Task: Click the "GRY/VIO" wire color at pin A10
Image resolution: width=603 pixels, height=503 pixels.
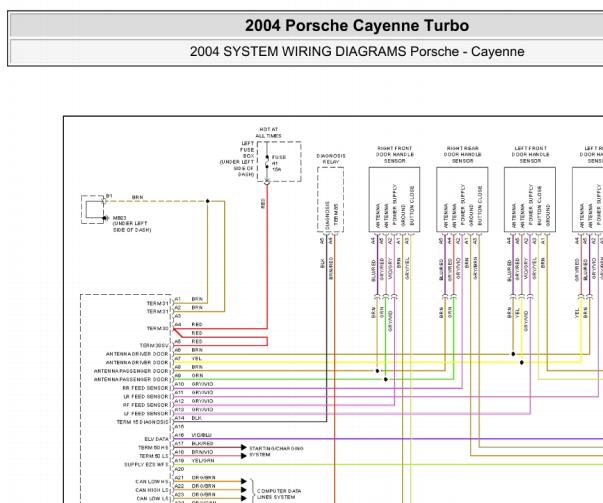Action: (202, 384)
